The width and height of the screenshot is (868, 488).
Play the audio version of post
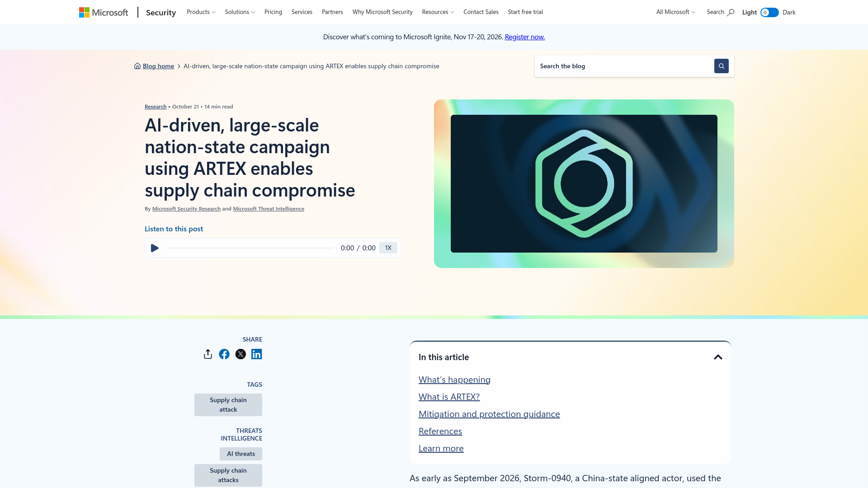pyautogui.click(x=155, y=248)
